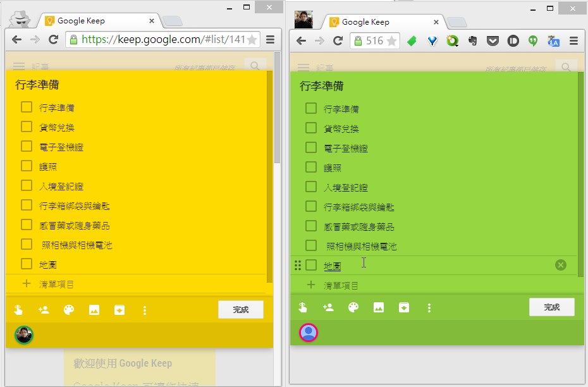588x387 pixels.
Task: Open the more options menu in green note
Action: (429, 308)
